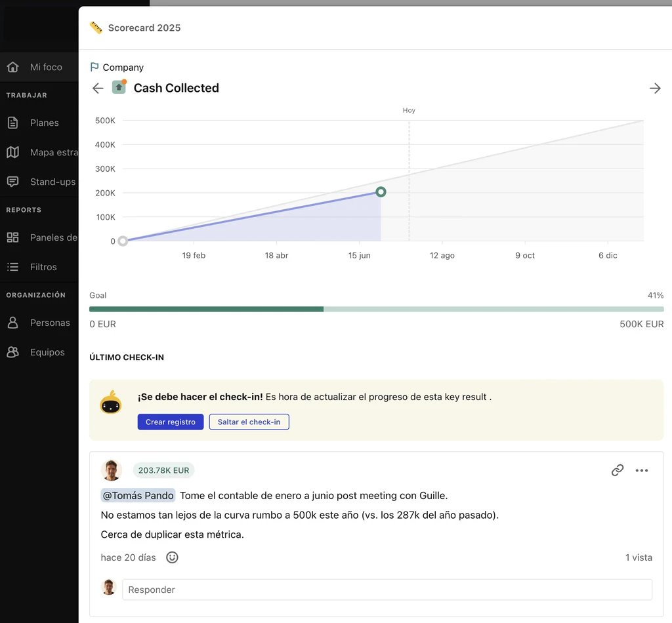Click the Hoy marker line label

[x=409, y=110]
